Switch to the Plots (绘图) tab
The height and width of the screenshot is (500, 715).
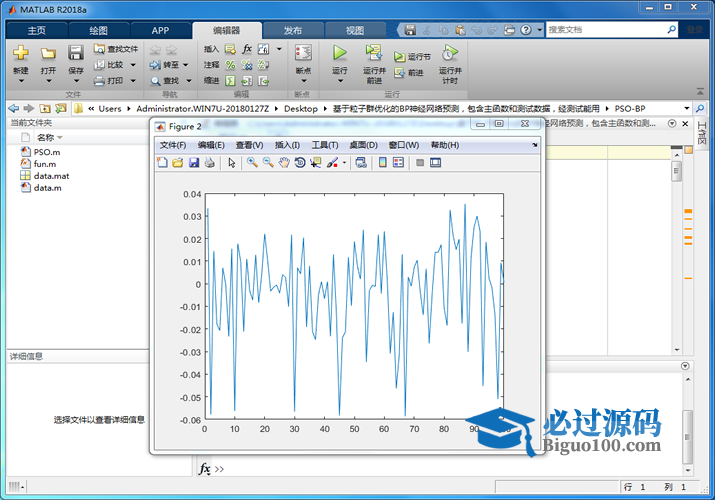tap(98, 31)
